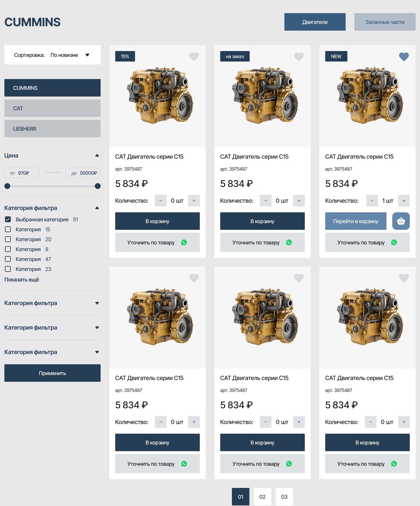Unfavorite the NEW product via blue heart
Viewport: 420px width, 506px height.
[404, 57]
